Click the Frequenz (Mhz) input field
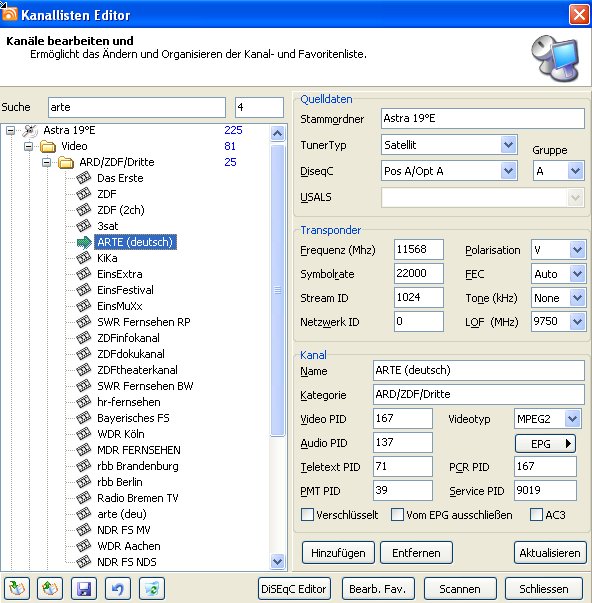This screenshot has height=603, width=592. (419, 250)
